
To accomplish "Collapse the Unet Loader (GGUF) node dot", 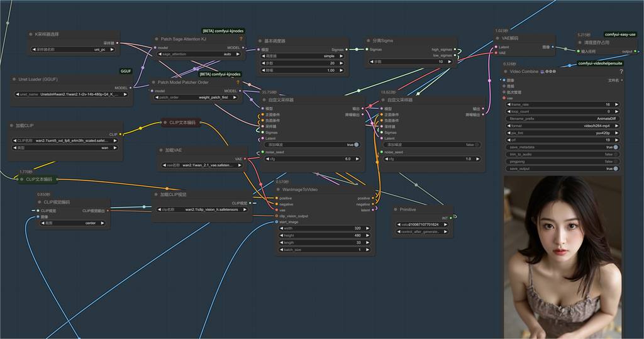I will (16, 79).
